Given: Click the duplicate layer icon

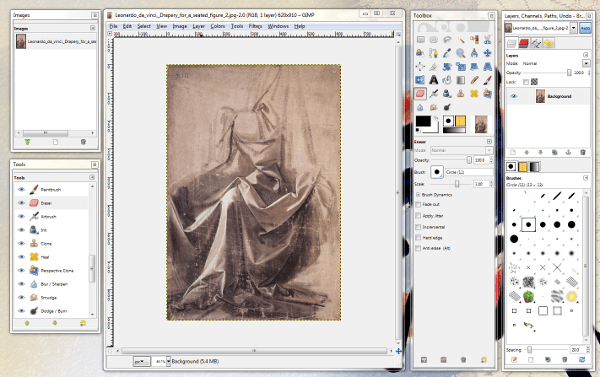Looking at the screenshot, I should 554,152.
